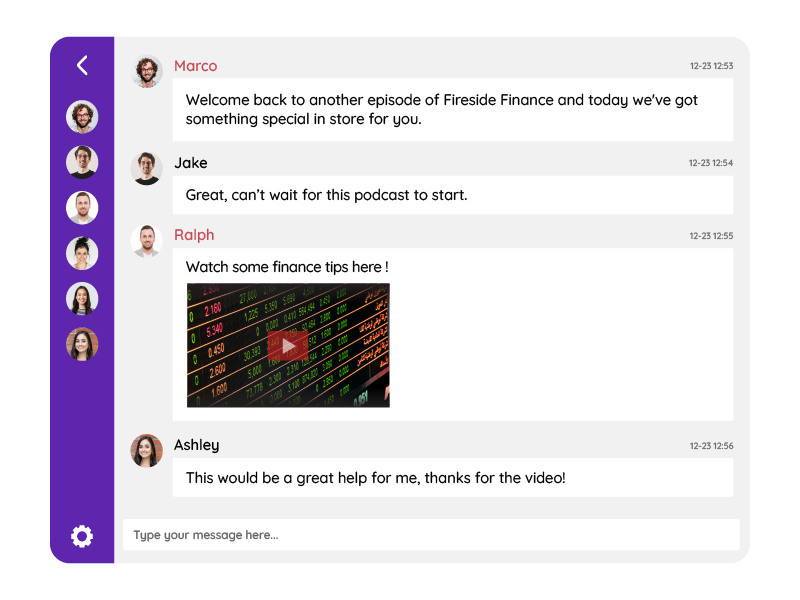Select the sidebar avatar with brick wall background

[x=82, y=344]
